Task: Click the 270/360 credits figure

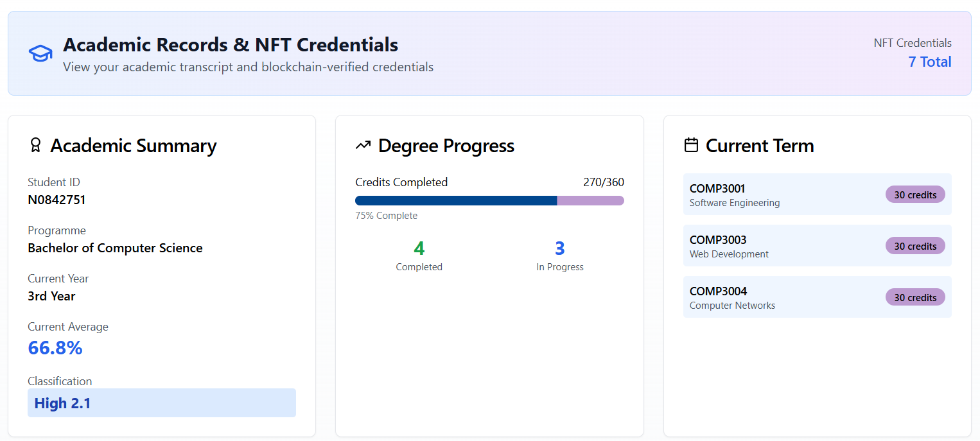Action: [603, 182]
